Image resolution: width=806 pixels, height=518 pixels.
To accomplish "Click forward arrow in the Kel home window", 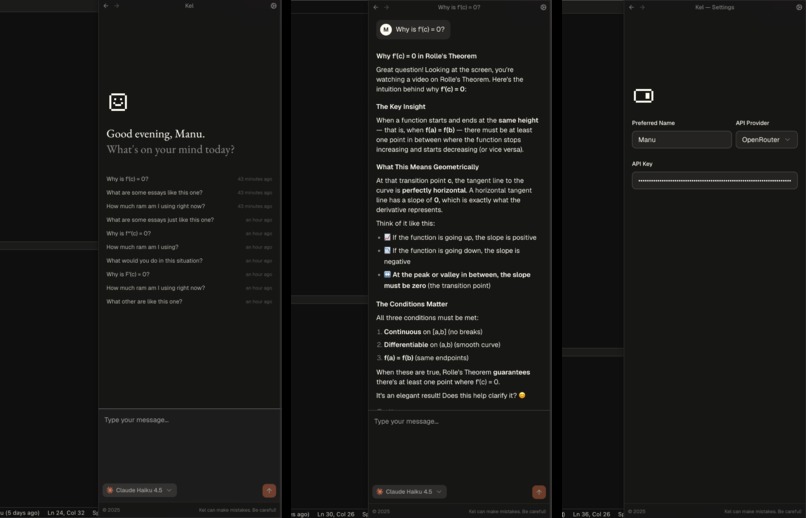I will [117, 6].
